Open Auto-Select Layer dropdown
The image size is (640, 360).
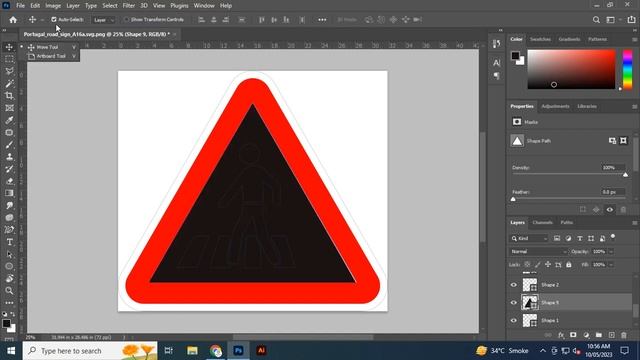(103, 20)
